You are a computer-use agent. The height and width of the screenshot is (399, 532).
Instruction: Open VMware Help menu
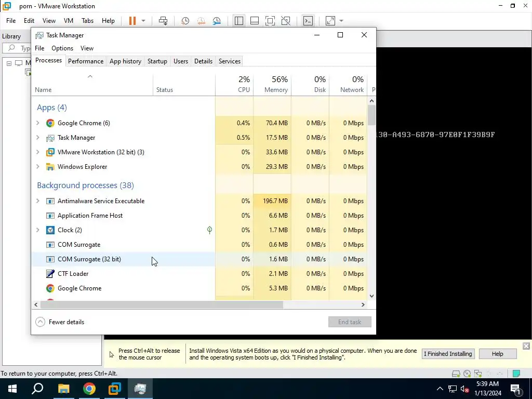[x=108, y=21]
